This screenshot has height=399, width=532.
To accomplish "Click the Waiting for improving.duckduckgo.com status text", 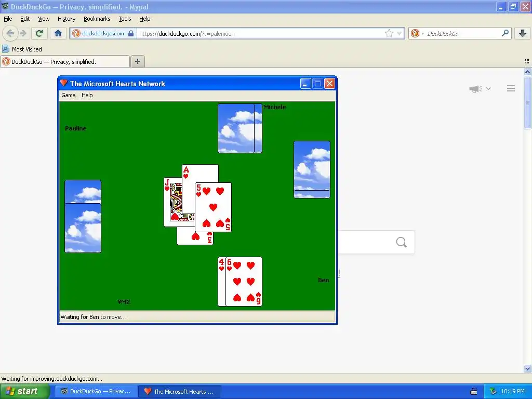I will pos(51,379).
